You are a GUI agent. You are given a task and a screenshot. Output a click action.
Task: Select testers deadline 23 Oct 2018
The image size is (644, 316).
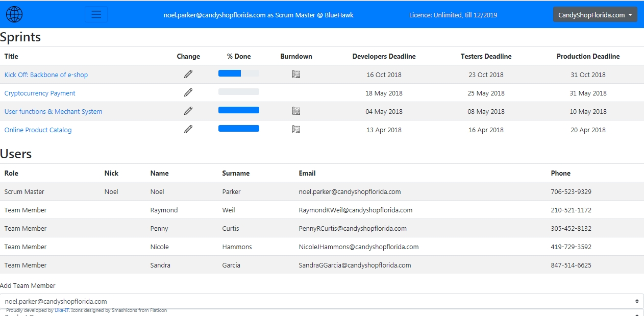[486, 75]
